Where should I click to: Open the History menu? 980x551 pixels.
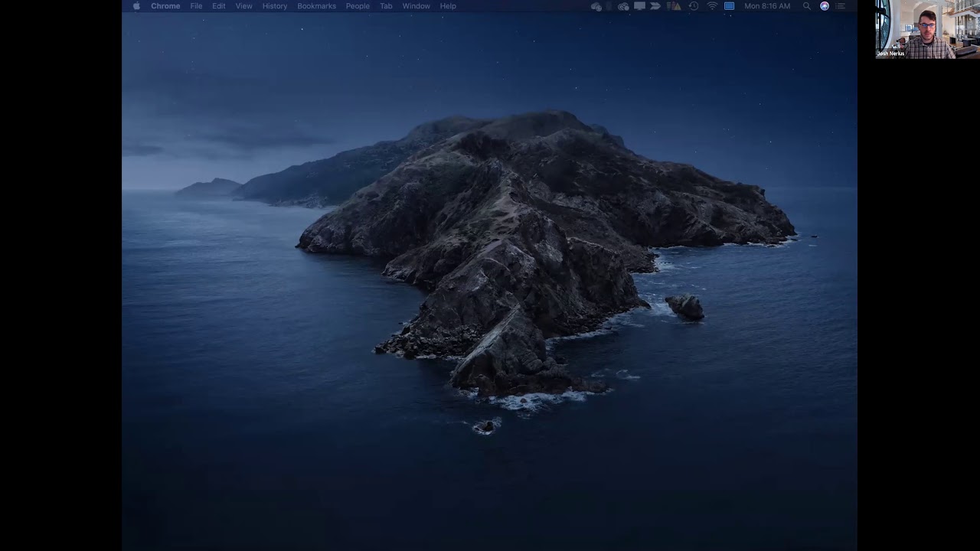(x=275, y=6)
